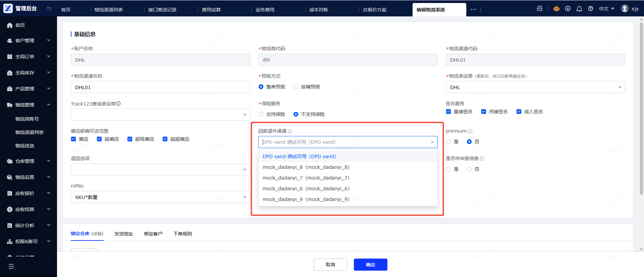Click the 物流渠道名称 input field
The image size is (644, 277).
160,87
